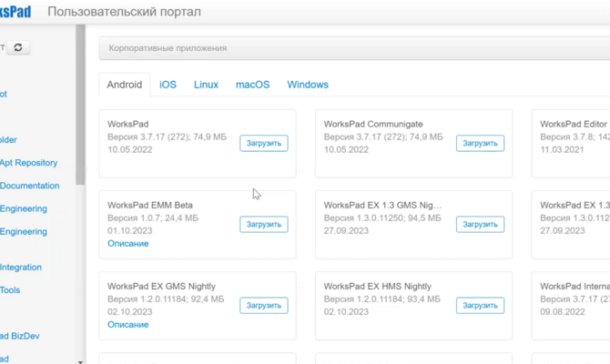Click the sidebar scrollbar down arrow

(80, 360)
